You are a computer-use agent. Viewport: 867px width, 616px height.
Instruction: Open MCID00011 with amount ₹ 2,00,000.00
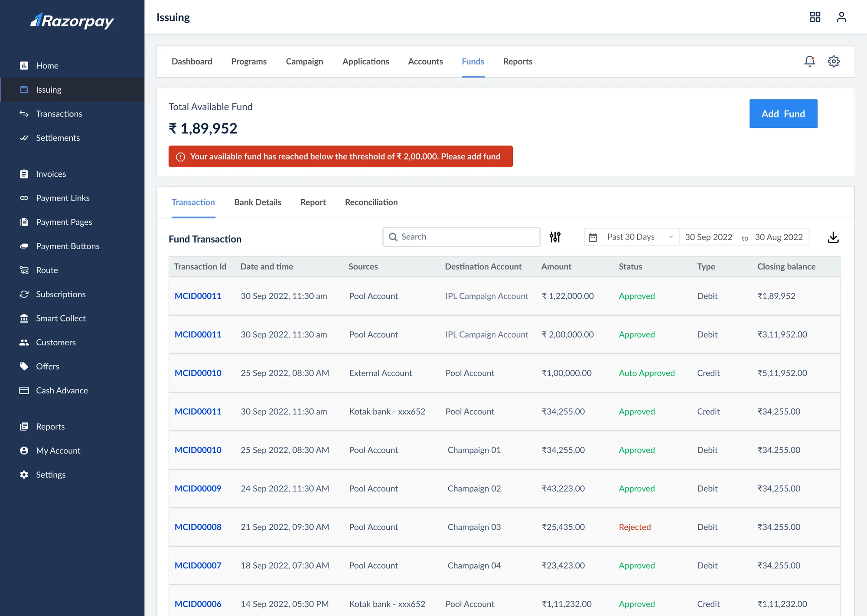point(198,334)
